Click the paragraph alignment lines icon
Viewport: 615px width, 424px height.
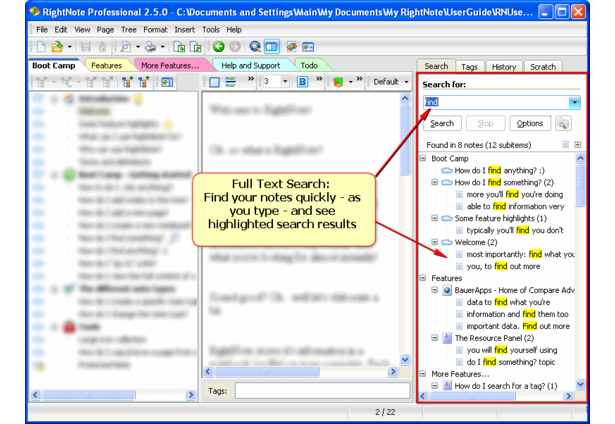(231, 82)
